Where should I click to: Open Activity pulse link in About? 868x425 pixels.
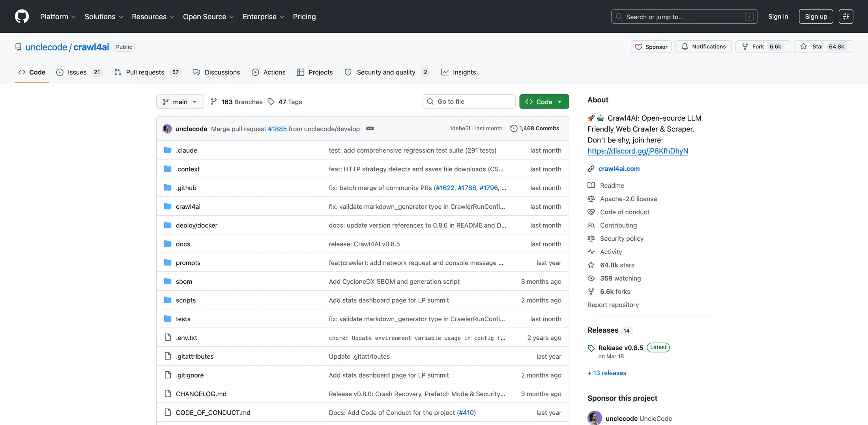pos(605,252)
